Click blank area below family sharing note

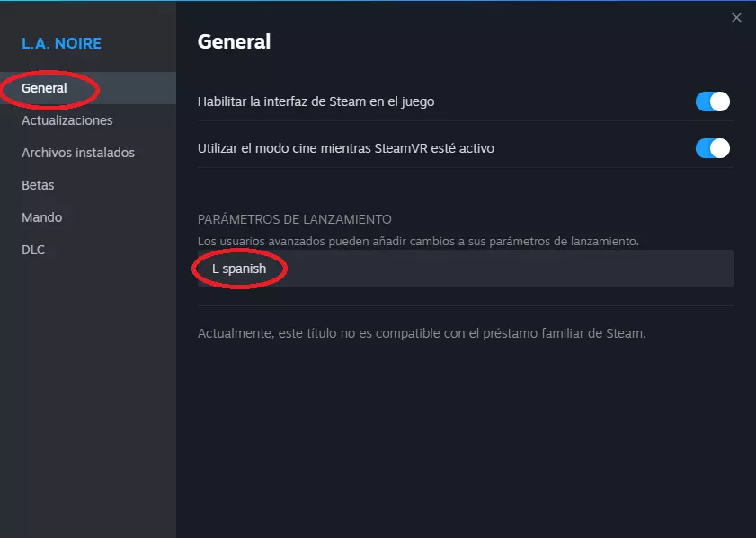point(465,431)
